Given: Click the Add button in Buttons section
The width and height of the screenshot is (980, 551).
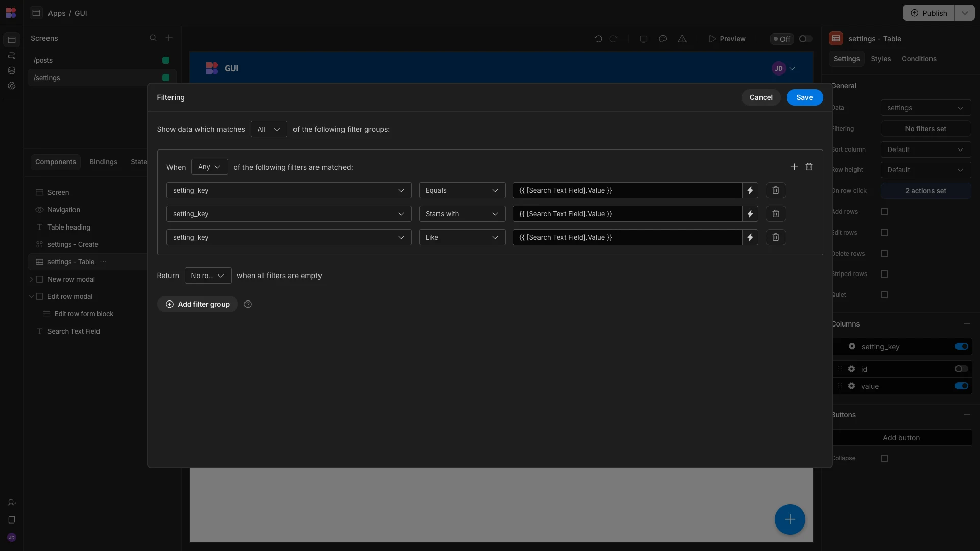Looking at the screenshot, I should click(901, 438).
